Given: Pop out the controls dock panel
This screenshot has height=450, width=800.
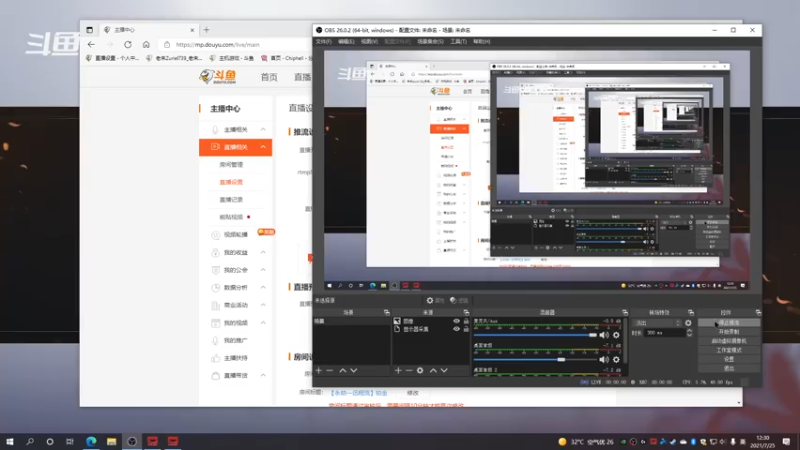Looking at the screenshot, I should coord(758,312).
